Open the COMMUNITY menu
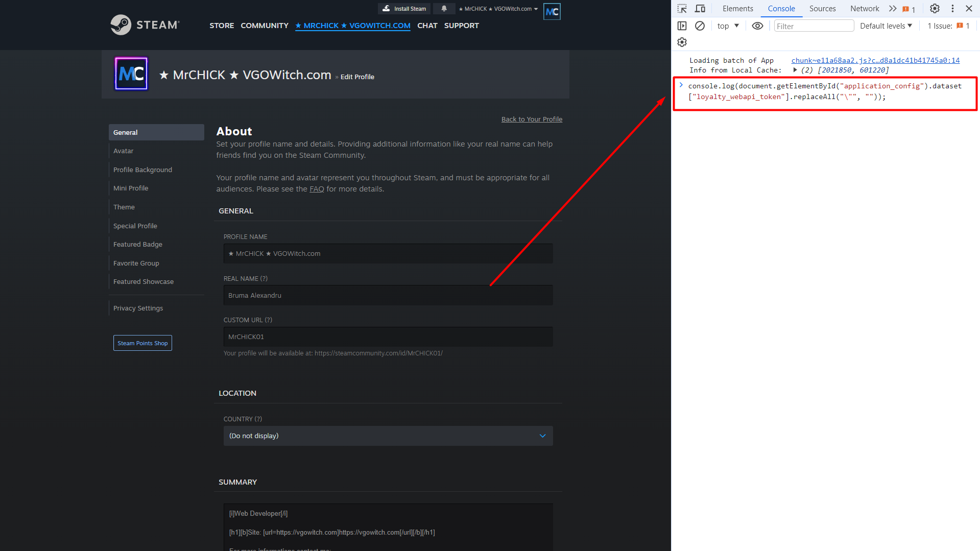The image size is (980, 551). (x=265, y=26)
